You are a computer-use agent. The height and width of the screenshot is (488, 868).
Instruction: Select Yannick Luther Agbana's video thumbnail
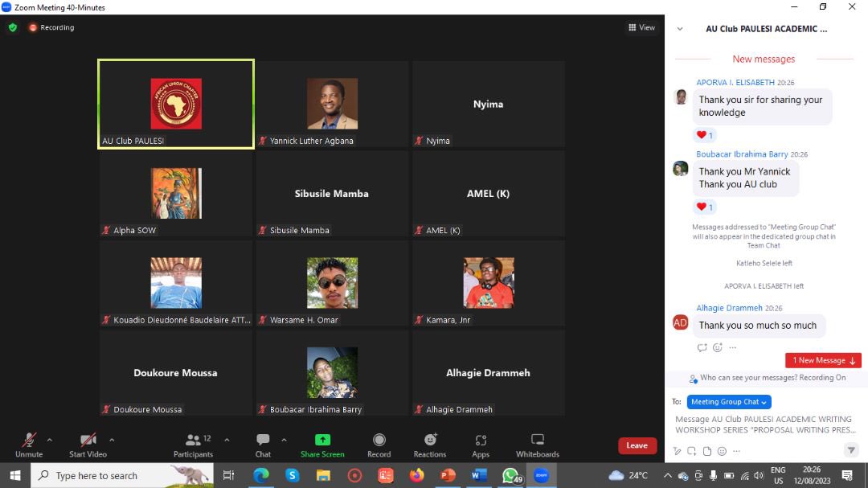(332, 105)
